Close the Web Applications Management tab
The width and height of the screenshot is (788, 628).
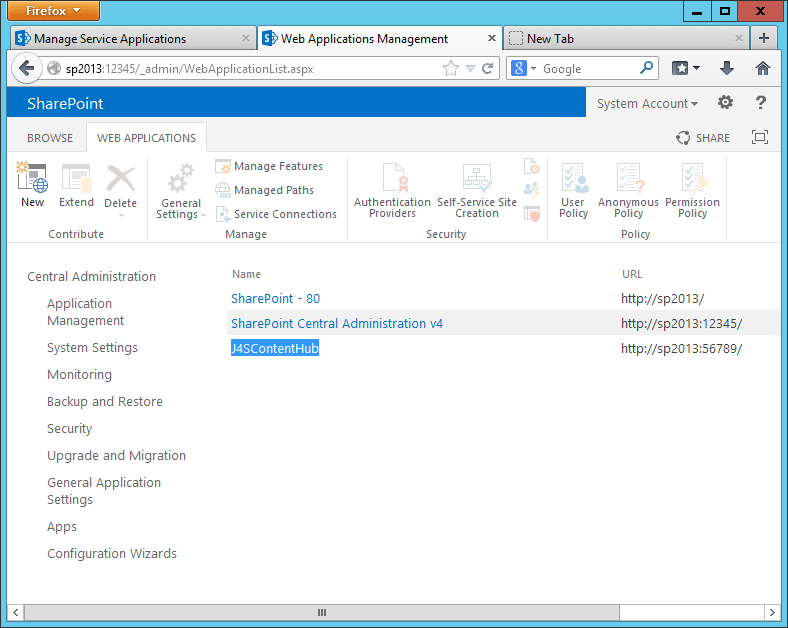pos(491,38)
